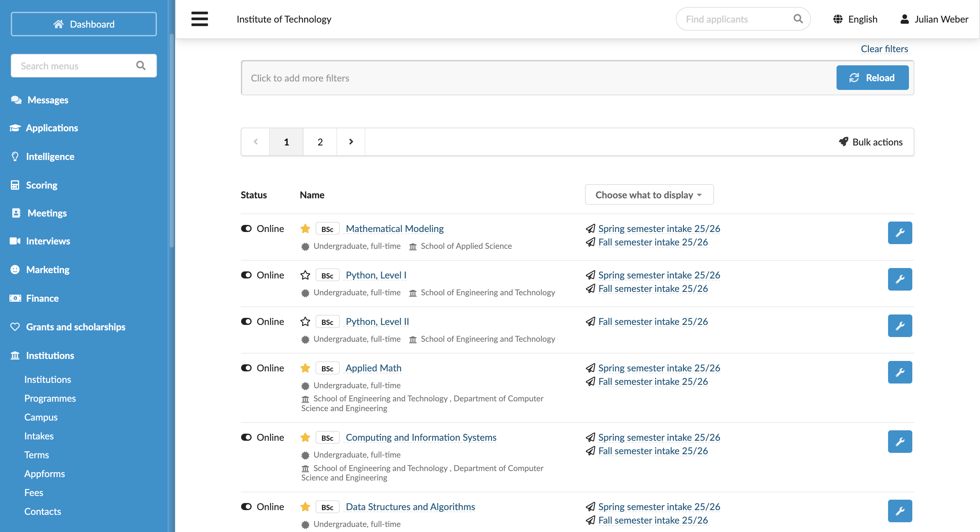
Task: Open Intakes in the sidebar
Action: [x=39, y=436]
